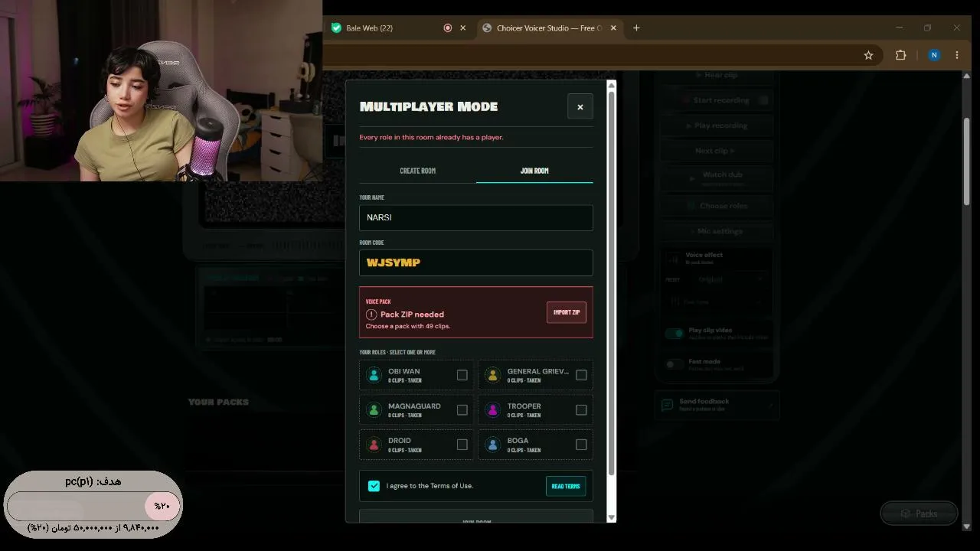Close the Bale Web tab

[462, 28]
